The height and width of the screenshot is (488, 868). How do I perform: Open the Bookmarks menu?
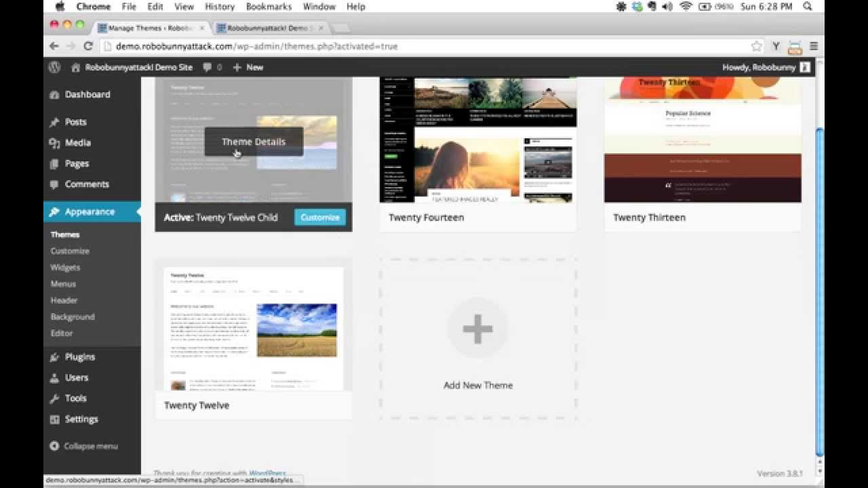click(269, 7)
